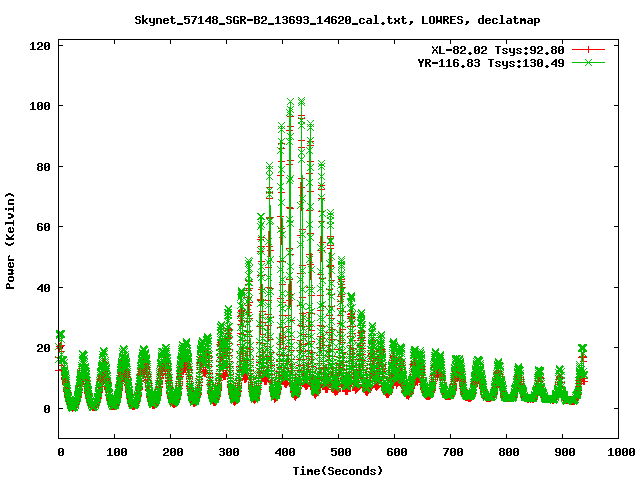The image size is (640, 480).
Task: Click the y-axis tick value 40
Action: [44, 288]
